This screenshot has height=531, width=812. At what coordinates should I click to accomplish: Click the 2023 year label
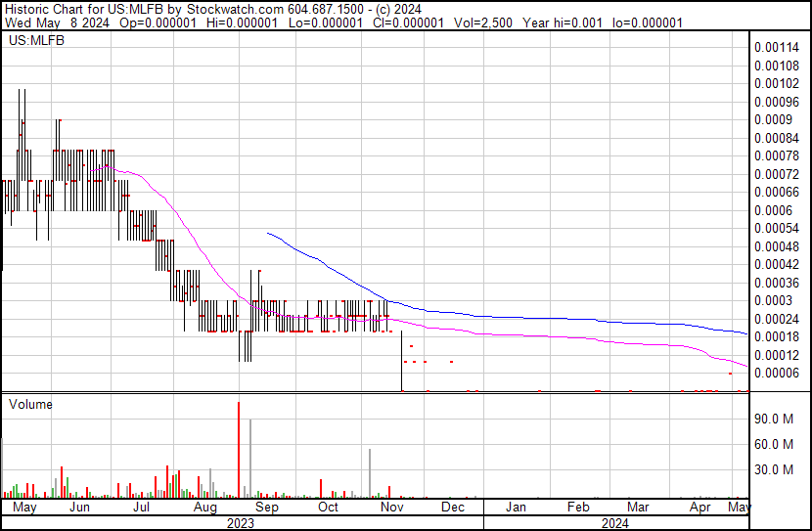point(241,523)
